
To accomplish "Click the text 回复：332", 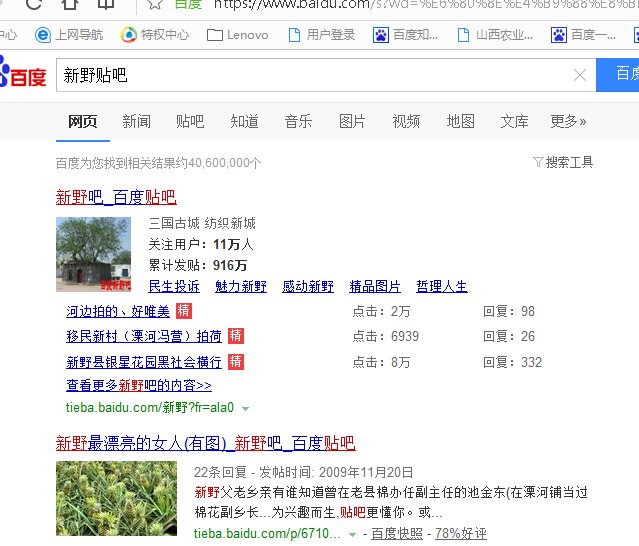I will coord(512,362).
